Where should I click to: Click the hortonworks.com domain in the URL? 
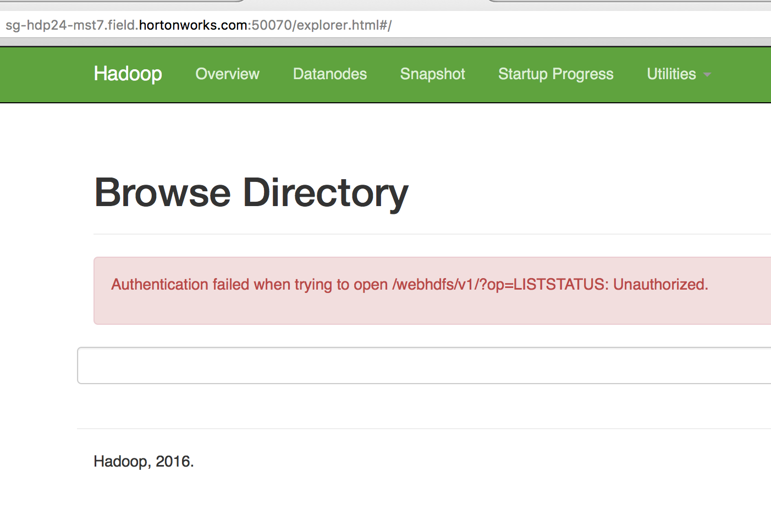tap(192, 25)
